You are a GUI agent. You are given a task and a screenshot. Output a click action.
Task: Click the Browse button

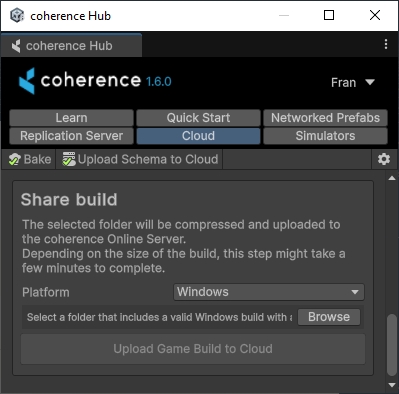point(329,317)
